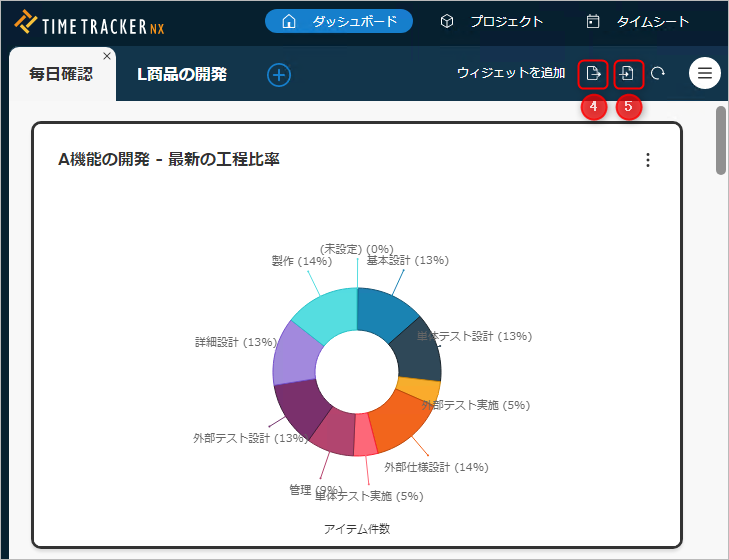Screen dimensions: 729x560
Task: Switch to the L商品の開発 tab
Action: (182, 74)
